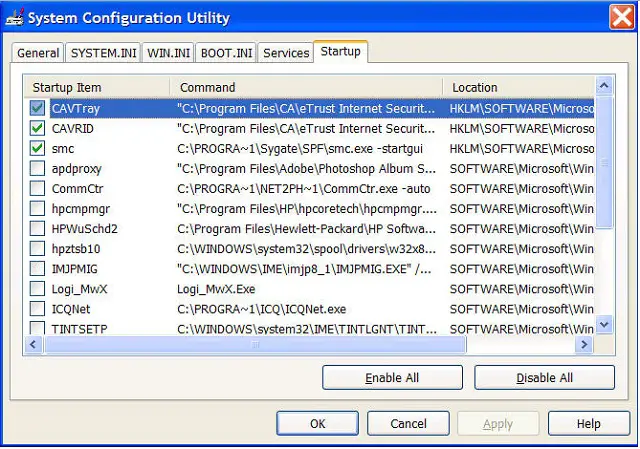Screen dimensions: 640x449
Task: Click the Apply button
Action: point(498,423)
